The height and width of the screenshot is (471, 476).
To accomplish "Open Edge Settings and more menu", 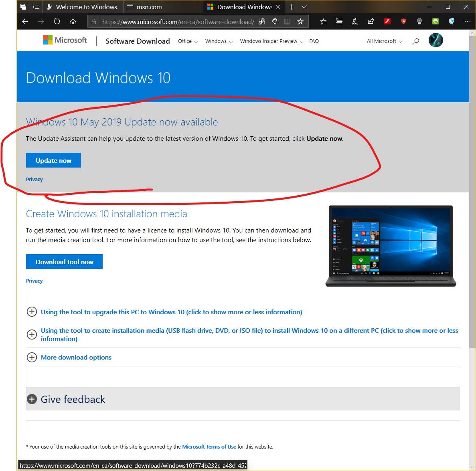I will 468,21.
